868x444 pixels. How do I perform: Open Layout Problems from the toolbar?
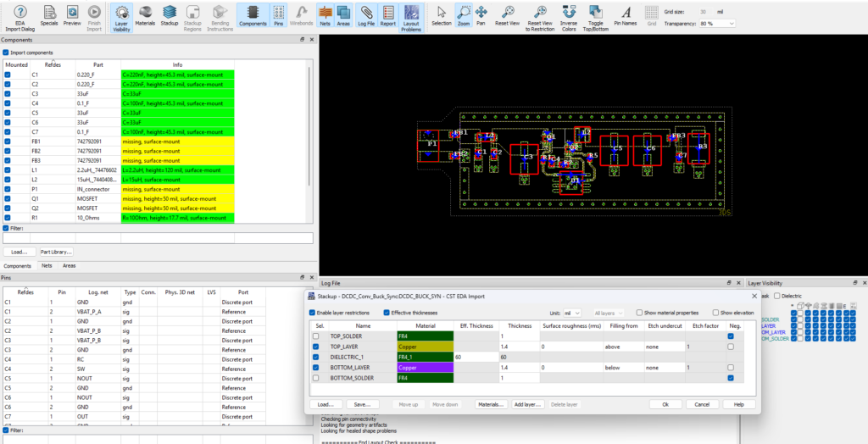(411, 14)
